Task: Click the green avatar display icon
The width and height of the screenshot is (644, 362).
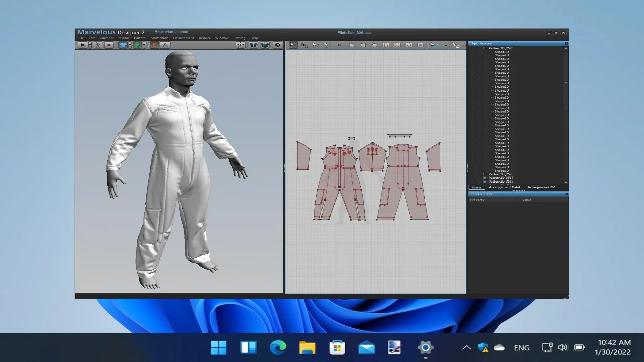Action: pyautogui.click(x=137, y=45)
